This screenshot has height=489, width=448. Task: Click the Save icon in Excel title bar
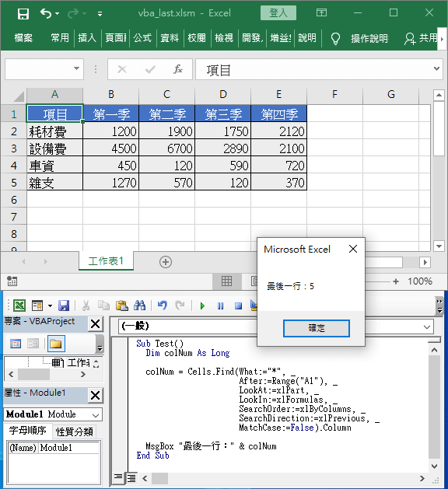pyautogui.click(x=23, y=13)
